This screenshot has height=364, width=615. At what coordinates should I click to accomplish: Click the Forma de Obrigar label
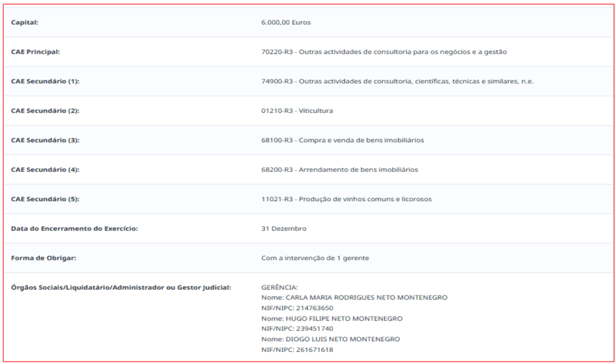pos(43,258)
